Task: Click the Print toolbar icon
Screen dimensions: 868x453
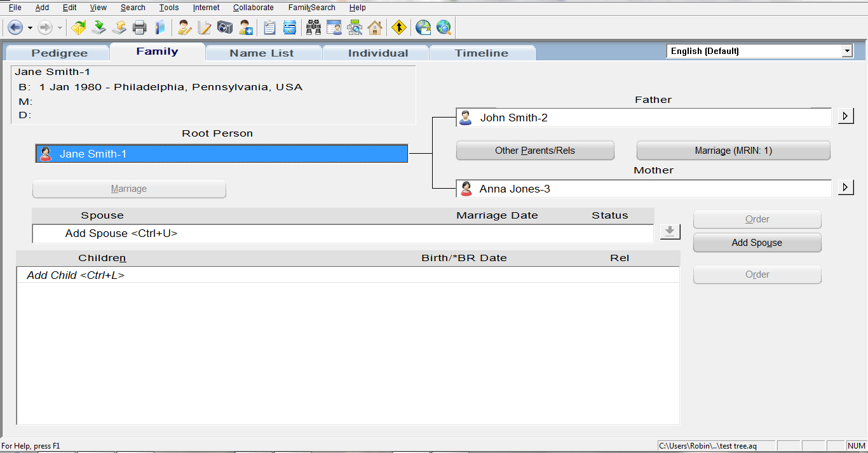Action: click(x=140, y=27)
